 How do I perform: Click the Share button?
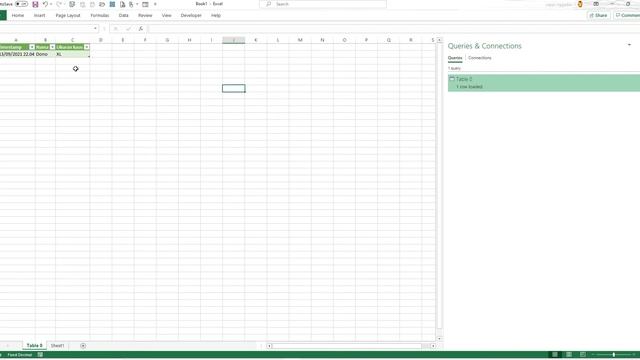598,16
